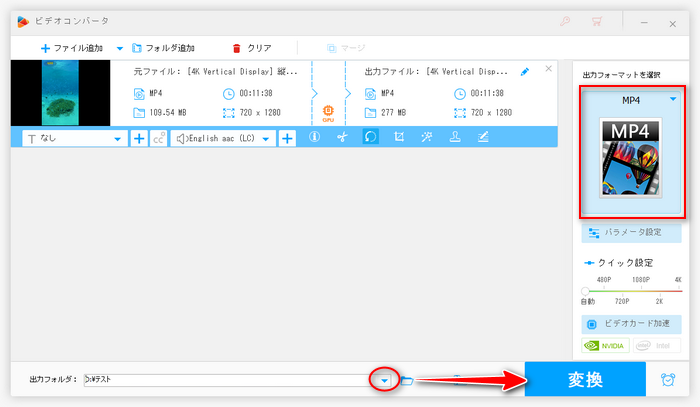
Task: Click the output file name text
Action: pyautogui.click(x=436, y=71)
